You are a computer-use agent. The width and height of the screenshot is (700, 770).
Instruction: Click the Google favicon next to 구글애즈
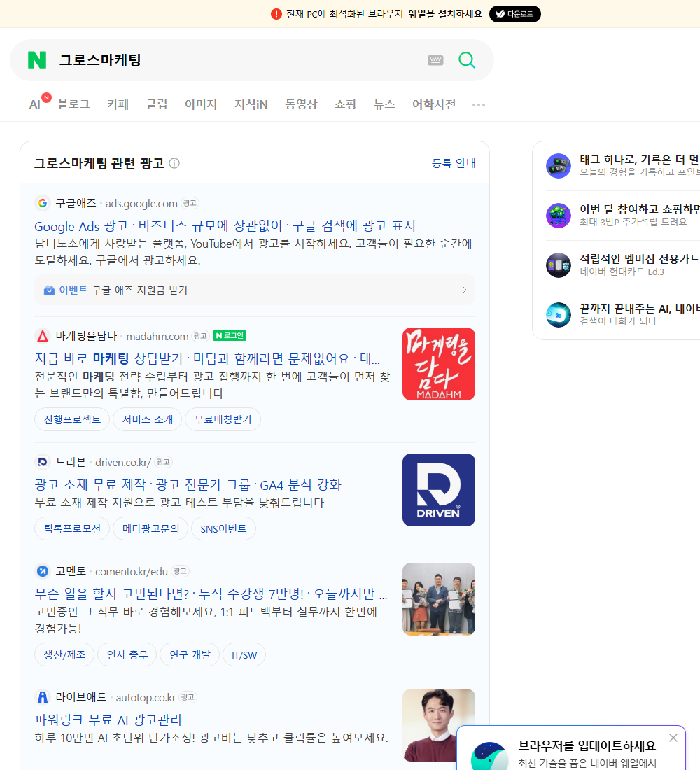point(43,203)
